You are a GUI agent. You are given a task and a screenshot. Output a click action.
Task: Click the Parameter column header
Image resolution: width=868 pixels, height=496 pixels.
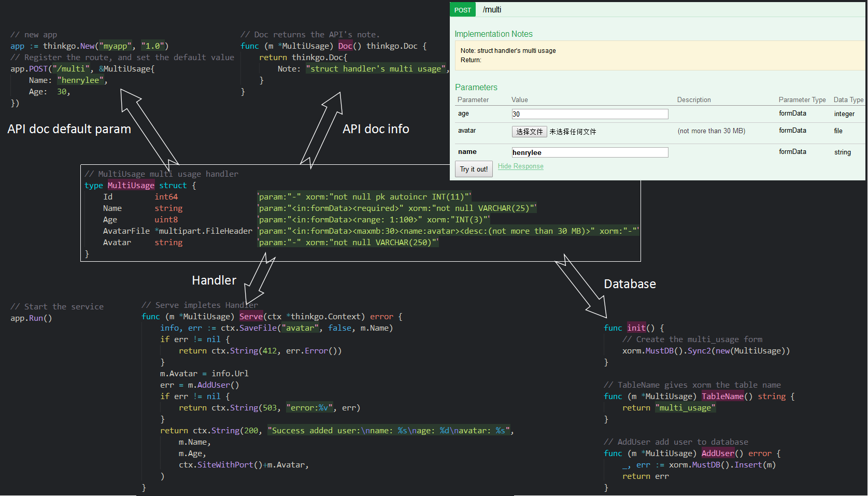473,100
